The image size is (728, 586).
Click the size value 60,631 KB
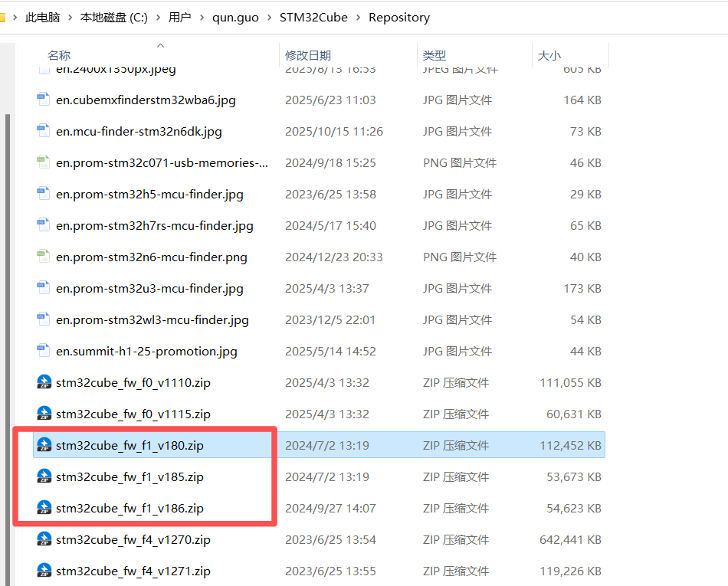coord(574,414)
